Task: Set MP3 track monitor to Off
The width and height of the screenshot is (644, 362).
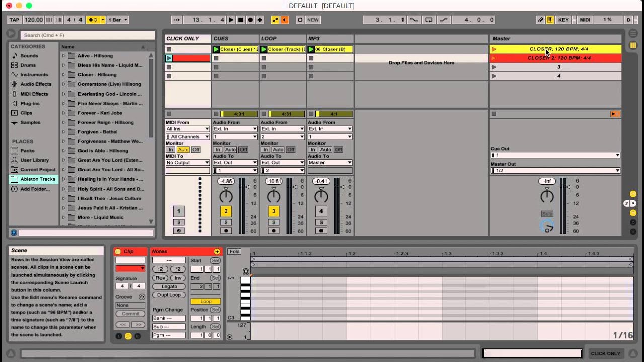Action: tap(339, 150)
